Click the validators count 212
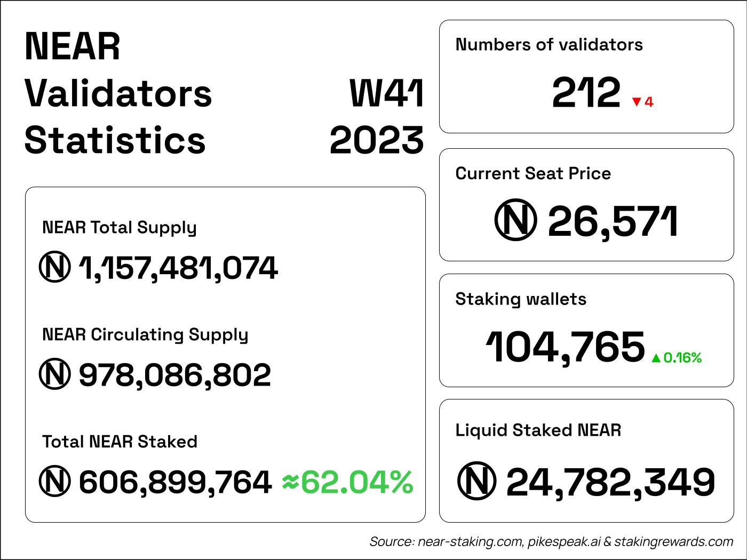Viewport: 747px width, 560px height. click(x=586, y=93)
